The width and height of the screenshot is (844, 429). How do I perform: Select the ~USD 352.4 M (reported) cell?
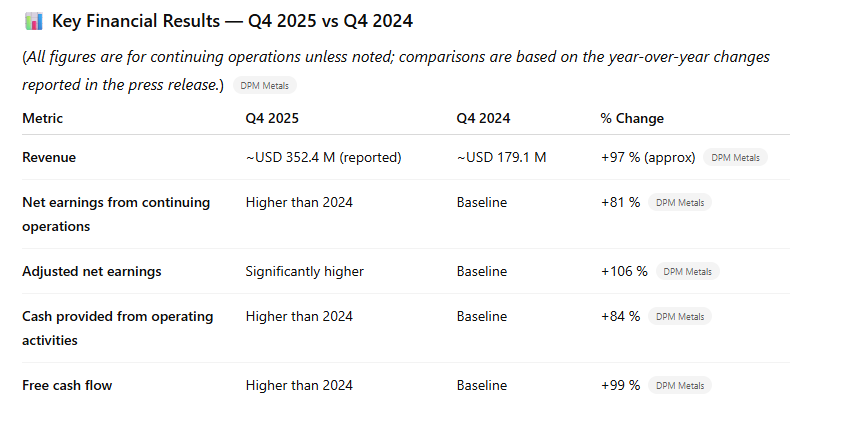(323, 157)
